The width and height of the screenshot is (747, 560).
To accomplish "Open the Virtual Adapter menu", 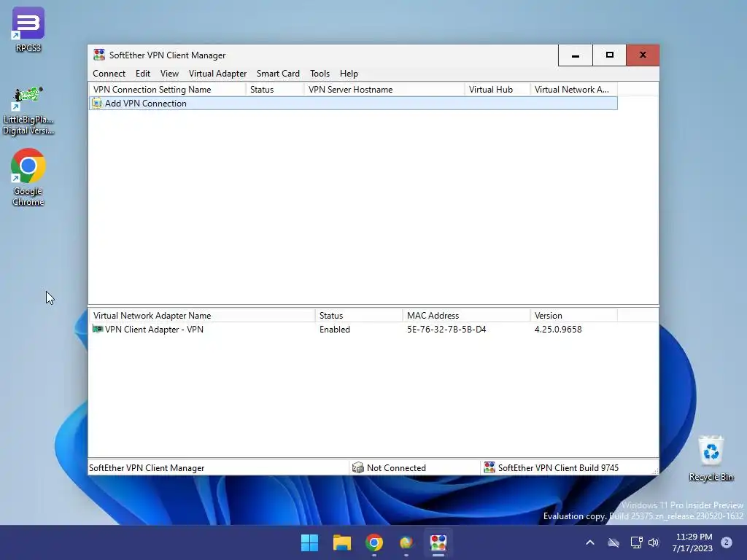I will pos(217,74).
